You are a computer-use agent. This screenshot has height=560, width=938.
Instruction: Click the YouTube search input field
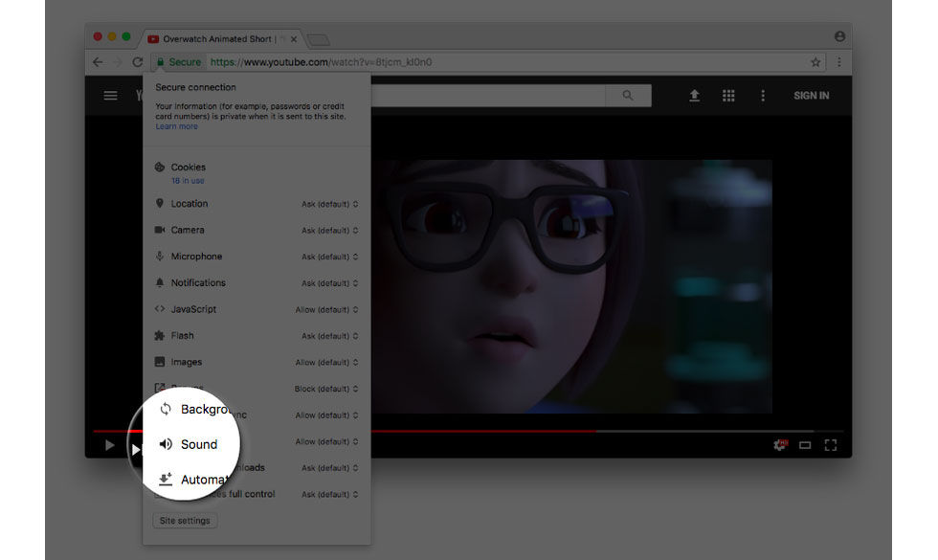(488, 95)
